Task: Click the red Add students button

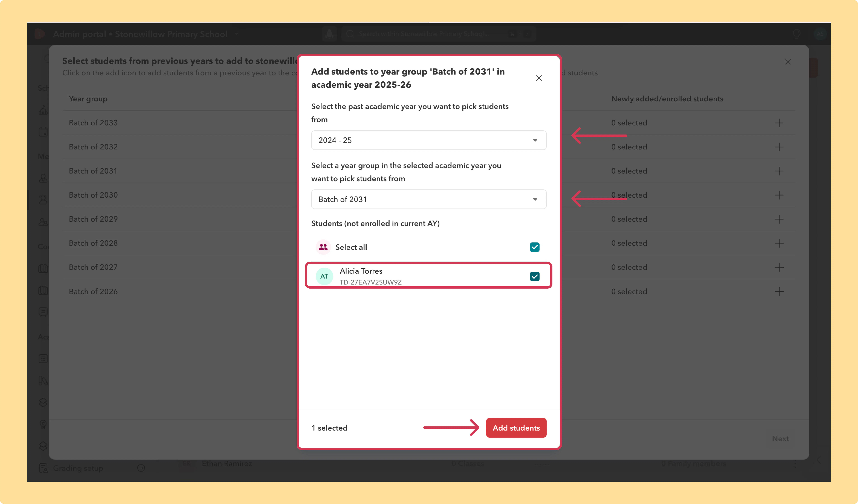Action: [516, 428]
